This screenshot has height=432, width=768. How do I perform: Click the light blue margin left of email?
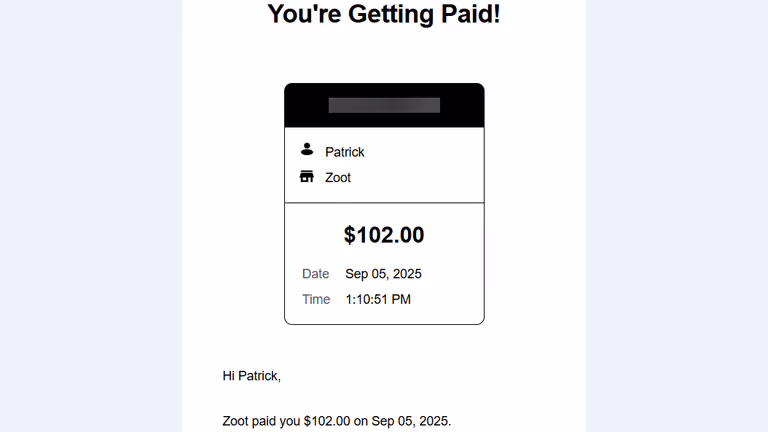click(91, 216)
